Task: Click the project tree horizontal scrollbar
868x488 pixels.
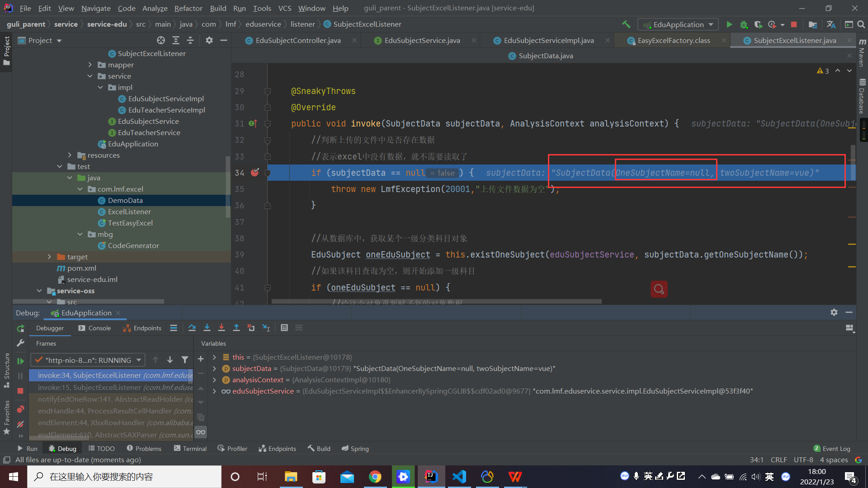Action: (88, 301)
